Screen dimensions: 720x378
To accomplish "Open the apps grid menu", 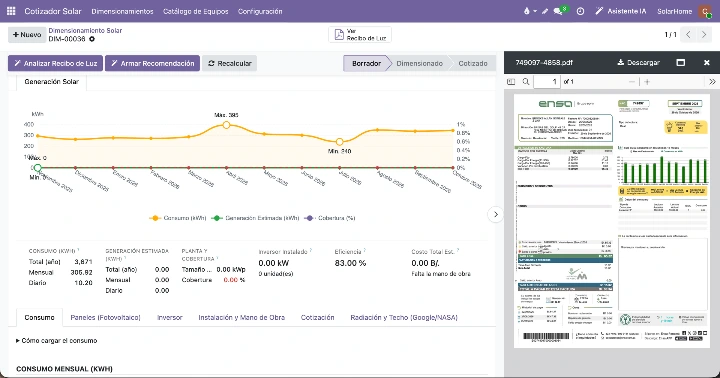I will tap(11, 11).
